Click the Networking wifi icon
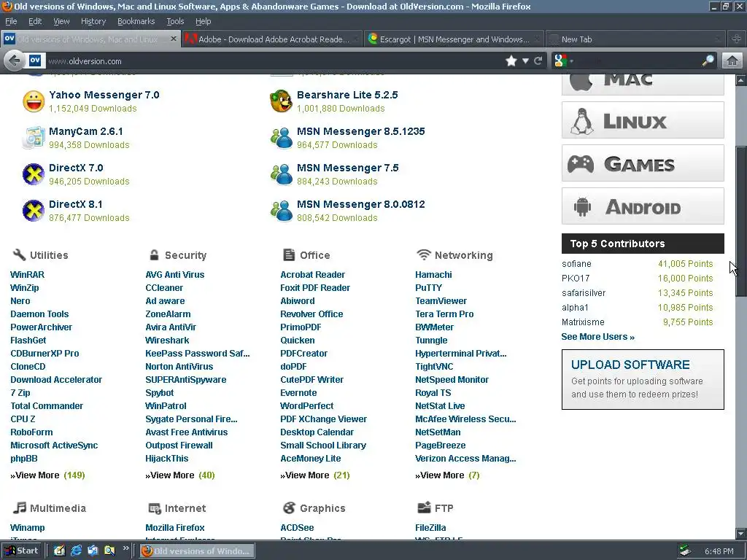Image resolution: width=747 pixels, height=560 pixels. pyautogui.click(x=424, y=254)
